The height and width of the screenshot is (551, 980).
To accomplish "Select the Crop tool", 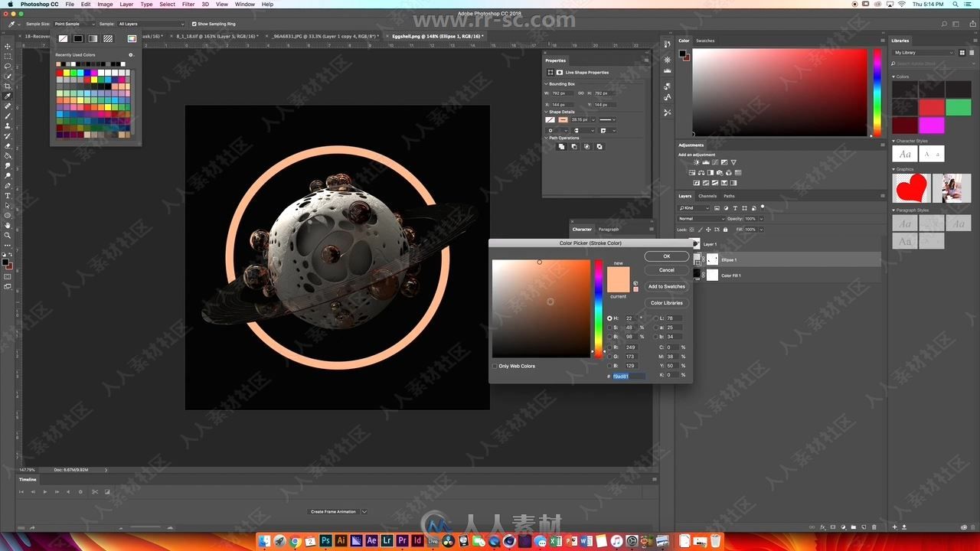I will [x=8, y=86].
